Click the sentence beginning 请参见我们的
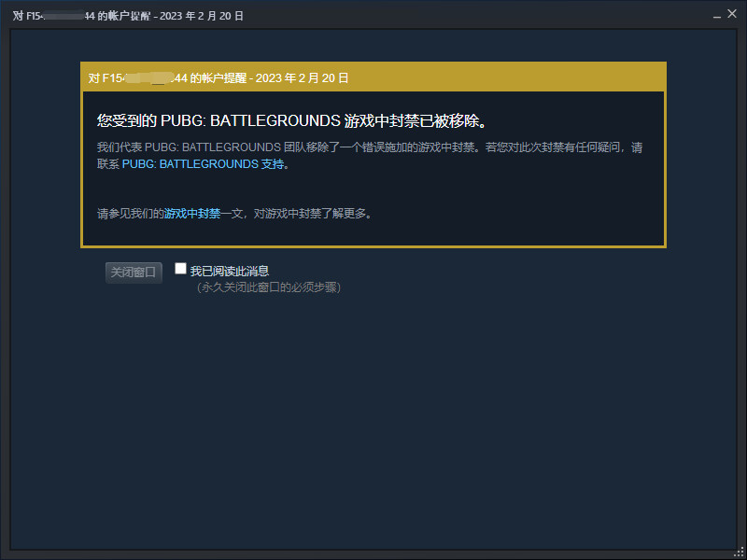This screenshot has height=560, width=747. coord(235,214)
